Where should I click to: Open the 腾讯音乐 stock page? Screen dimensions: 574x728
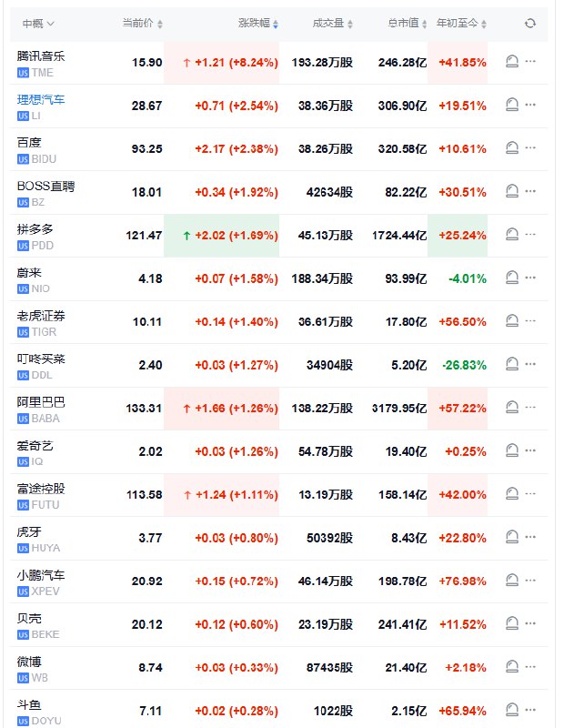[x=41, y=56]
